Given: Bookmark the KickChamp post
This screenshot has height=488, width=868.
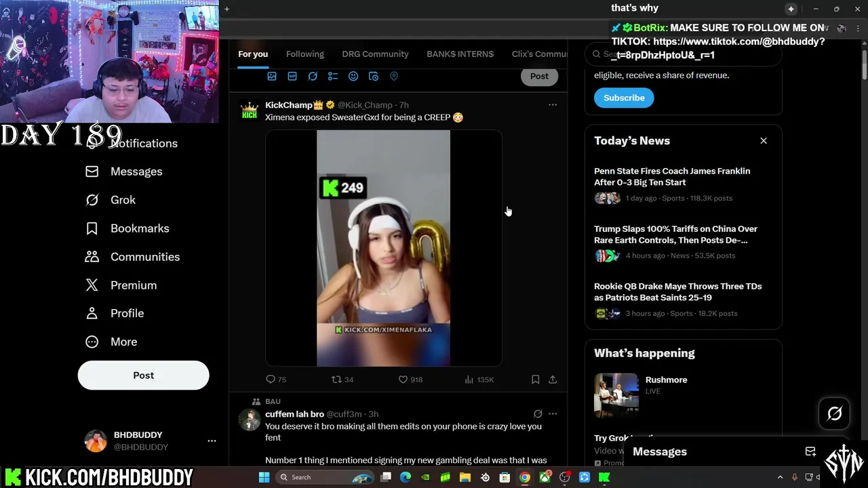Looking at the screenshot, I should tap(535, 380).
